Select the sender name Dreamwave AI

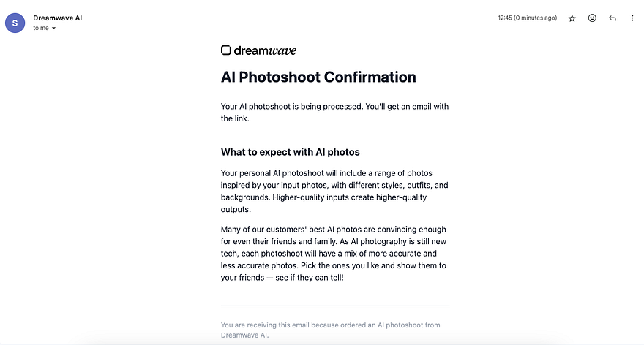58,18
